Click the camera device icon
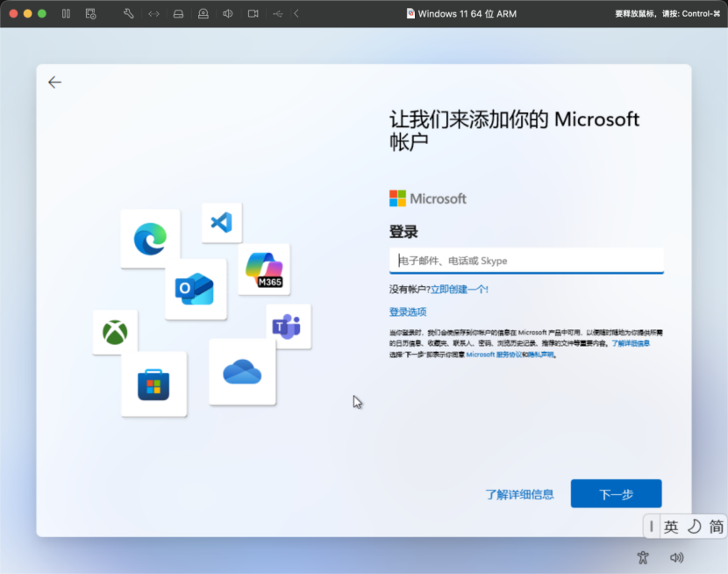This screenshot has width=728, height=574. coord(203,13)
